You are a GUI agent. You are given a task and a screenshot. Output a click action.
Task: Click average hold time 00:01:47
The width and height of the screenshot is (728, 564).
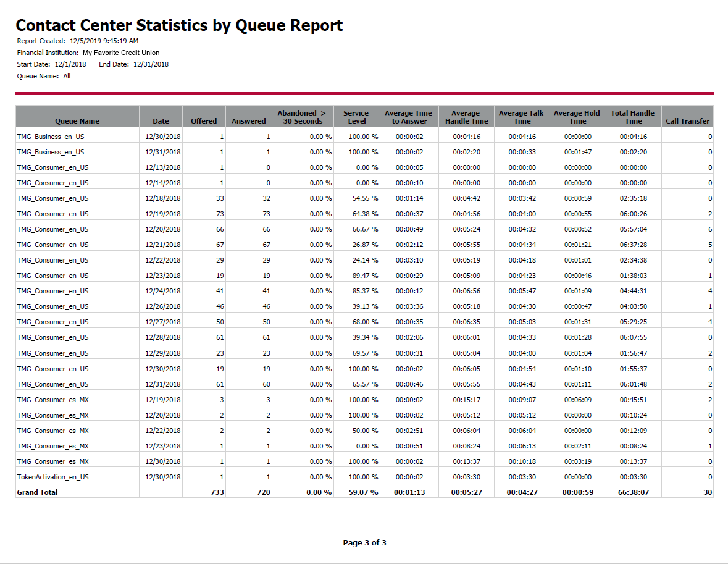click(x=577, y=152)
